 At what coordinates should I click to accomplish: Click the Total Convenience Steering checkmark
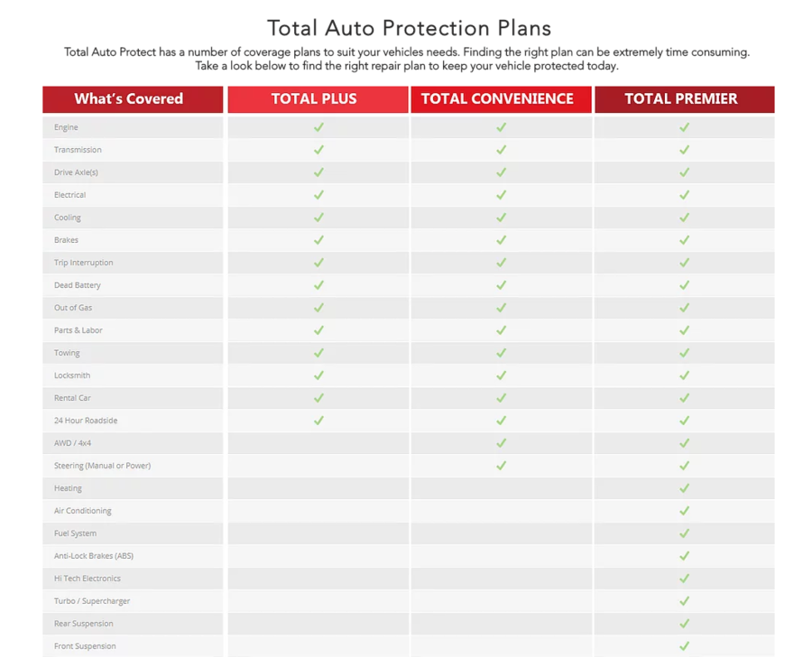[x=501, y=466]
